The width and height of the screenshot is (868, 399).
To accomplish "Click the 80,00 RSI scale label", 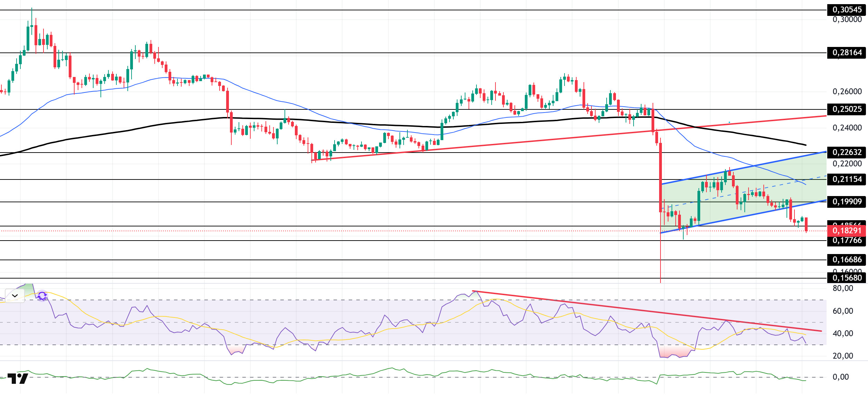I will (842, 289).
